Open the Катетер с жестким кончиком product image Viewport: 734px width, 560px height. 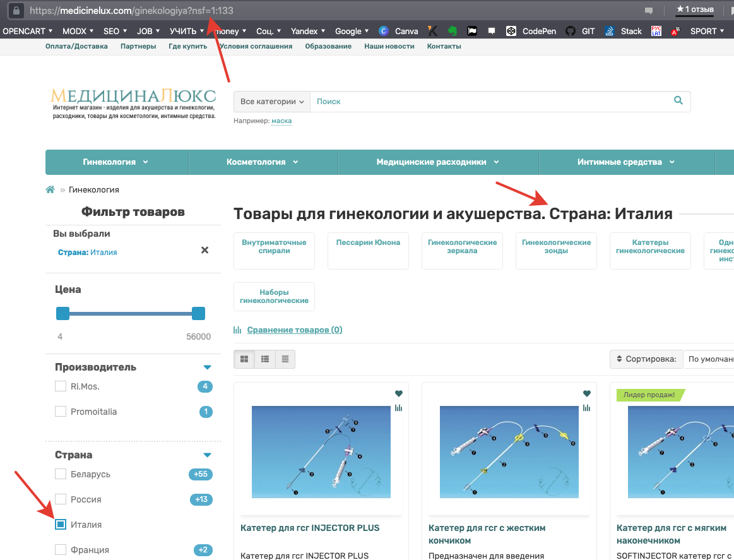pos(509,452)
